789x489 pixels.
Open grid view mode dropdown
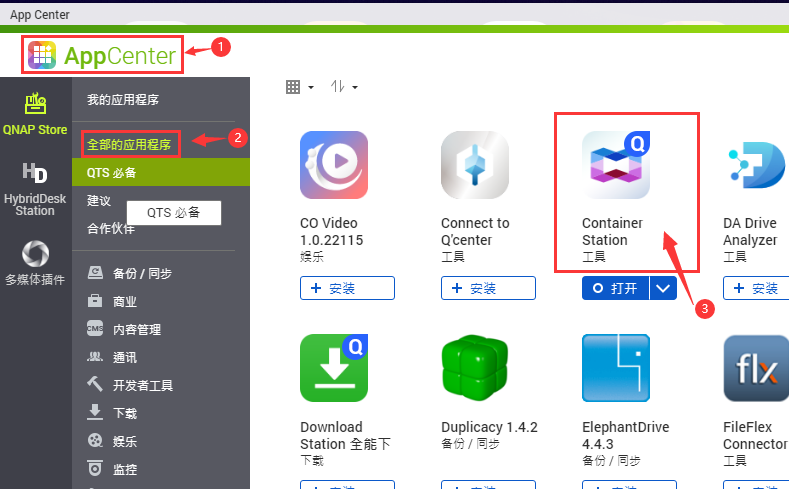300,87
